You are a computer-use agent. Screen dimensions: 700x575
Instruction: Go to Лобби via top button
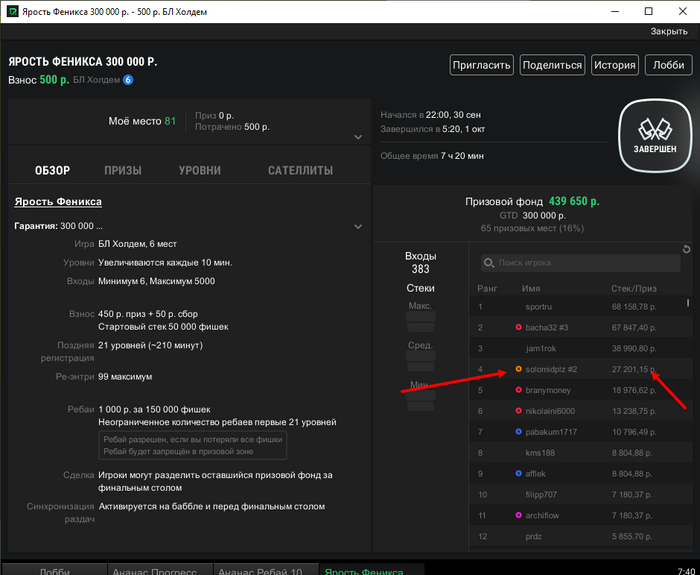(x=668, y=65)
